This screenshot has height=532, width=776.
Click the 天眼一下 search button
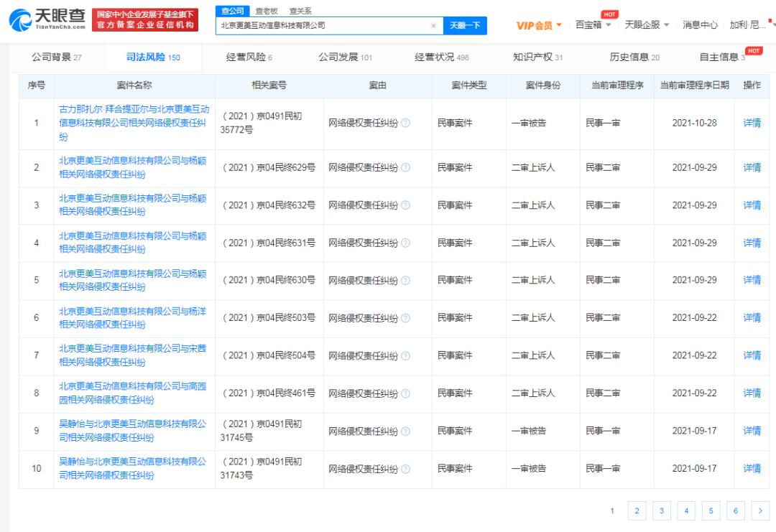pyautogui.click(x=465, y=26)
